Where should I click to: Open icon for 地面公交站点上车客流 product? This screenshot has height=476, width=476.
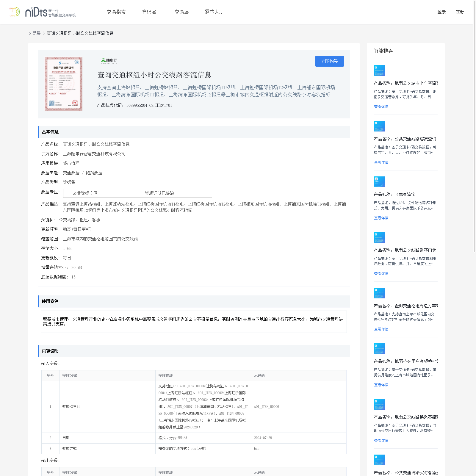click(379, 71)
